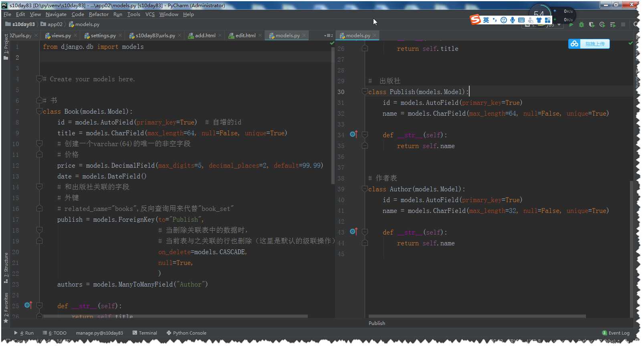This screenshot has width=644, height=347.
Task: Toggle the Structure tool window
Action: pyautogui.click(x=6, y=267)
